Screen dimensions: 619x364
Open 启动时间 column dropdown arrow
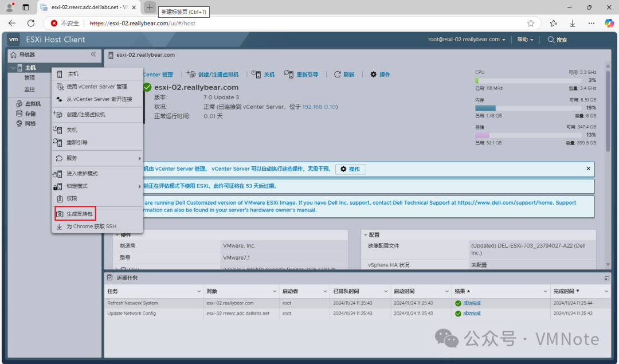[446, 291]
